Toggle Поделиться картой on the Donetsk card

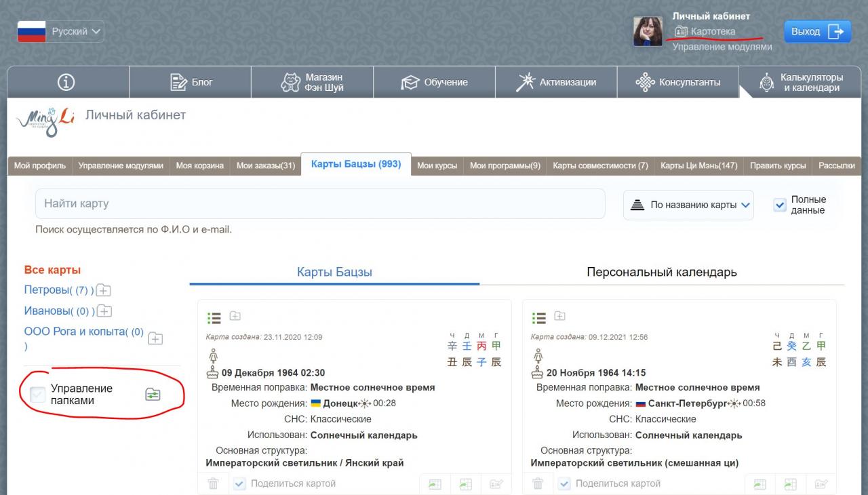[x=239, y=483]
